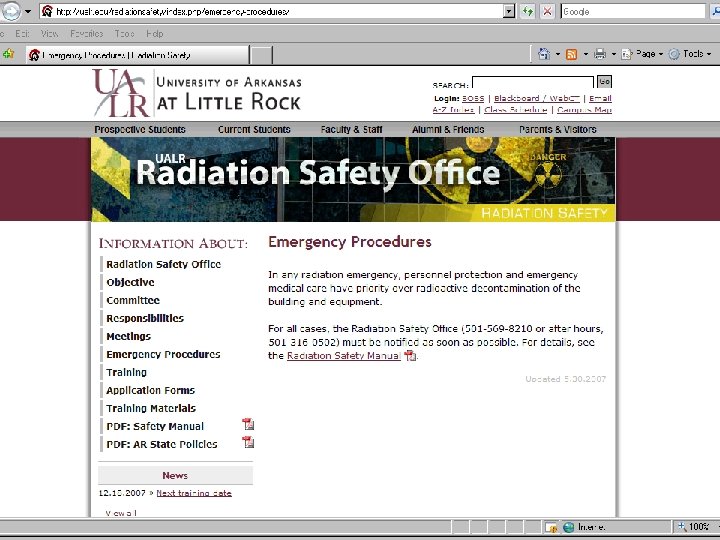The height and width of the screenshot is (540, 720).
Task: Click the status bar security warning icon
Action: [551, 527]
